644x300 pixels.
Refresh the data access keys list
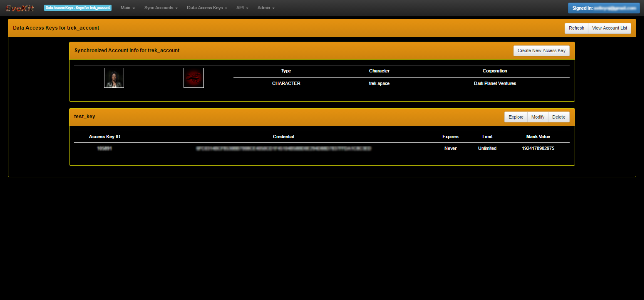point(576,28)
